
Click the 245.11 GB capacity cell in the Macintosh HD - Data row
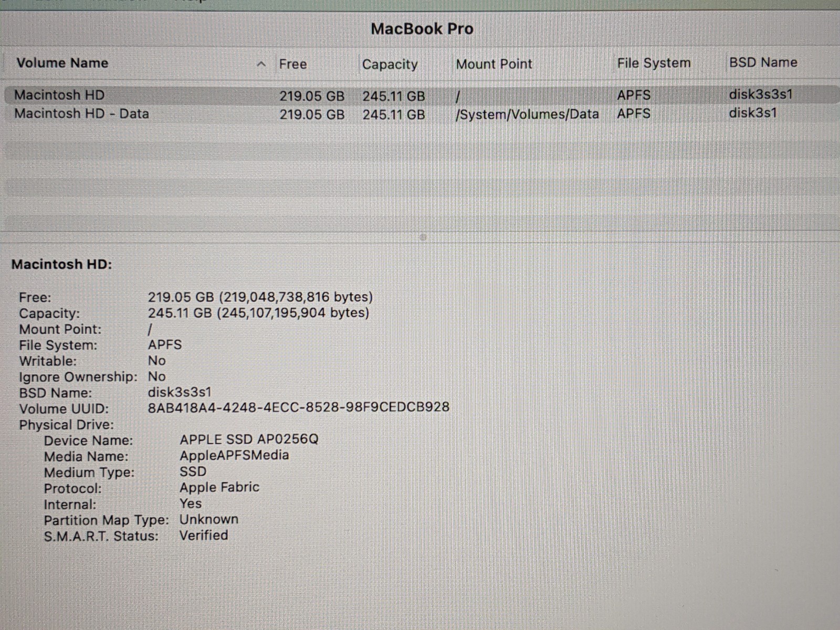(x=394, y=114)
